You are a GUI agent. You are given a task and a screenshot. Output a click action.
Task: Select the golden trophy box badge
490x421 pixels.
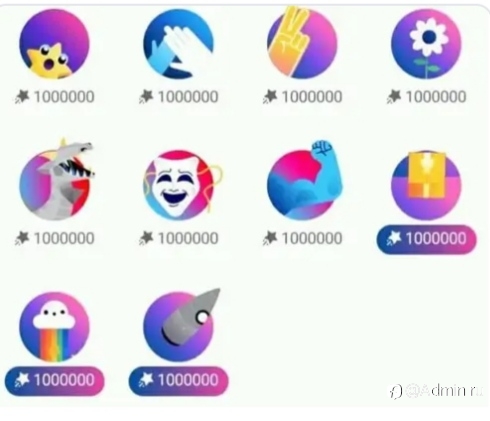click(x=426, y=185)
